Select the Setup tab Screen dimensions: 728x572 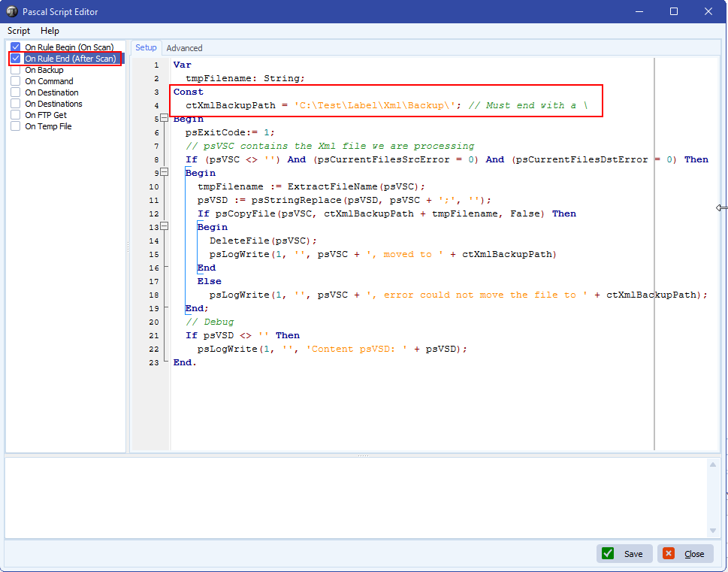click(146, 48)
